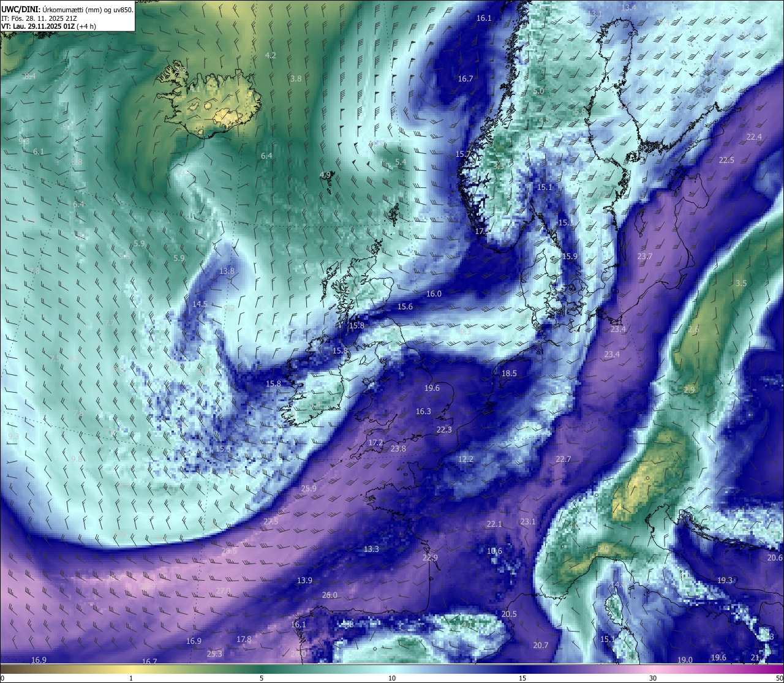Click the 4.9 value near the Faroe Islands
This screenshot has height=683, width=784.
click(x=325, y=175)
